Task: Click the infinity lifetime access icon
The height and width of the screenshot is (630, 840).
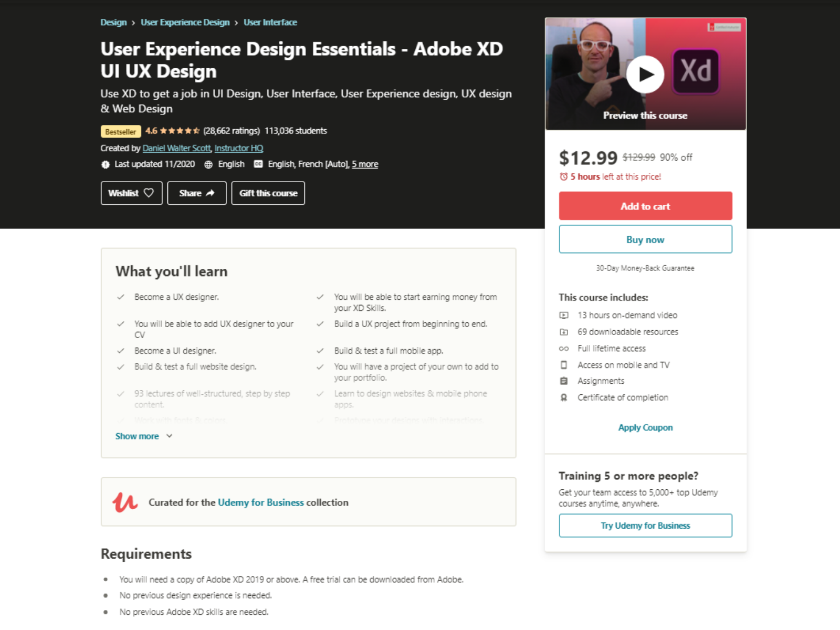Action: (x=564, y=349)
